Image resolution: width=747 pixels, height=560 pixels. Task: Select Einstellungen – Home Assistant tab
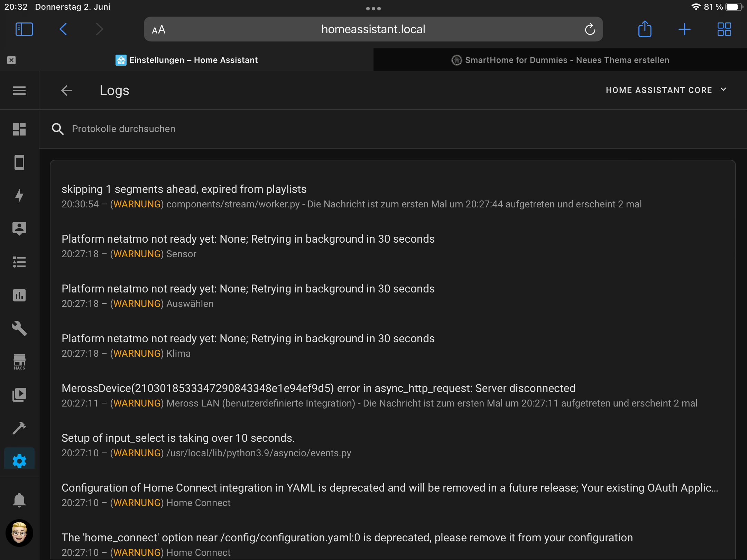coord(187,60)
